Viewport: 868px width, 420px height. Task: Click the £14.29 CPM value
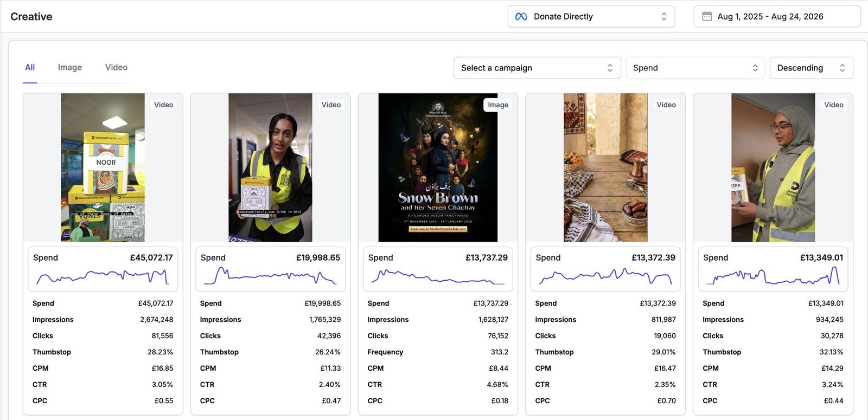point(832,369)
